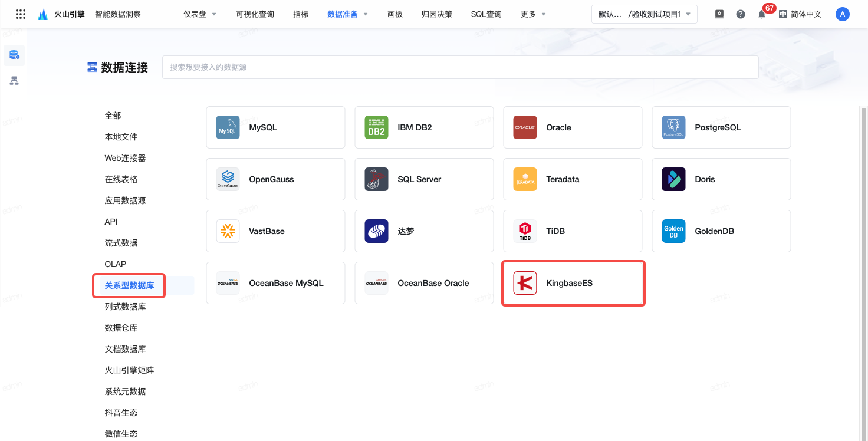Click the page vertical scrollbar
The image size is (868, 441).
click(x=864, y=274)
